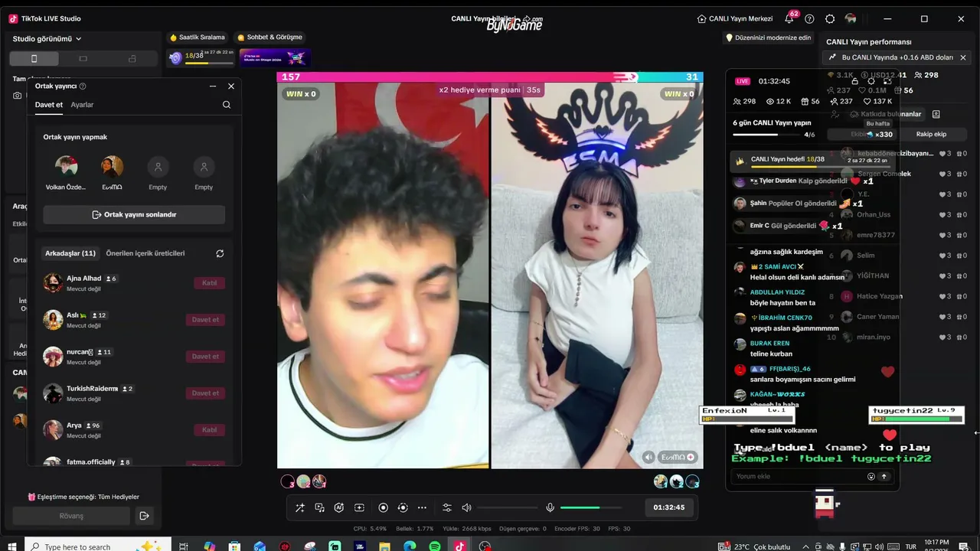Mute the speaker output
The height and width of the screenshot is (551, 980).
(466, 507)
